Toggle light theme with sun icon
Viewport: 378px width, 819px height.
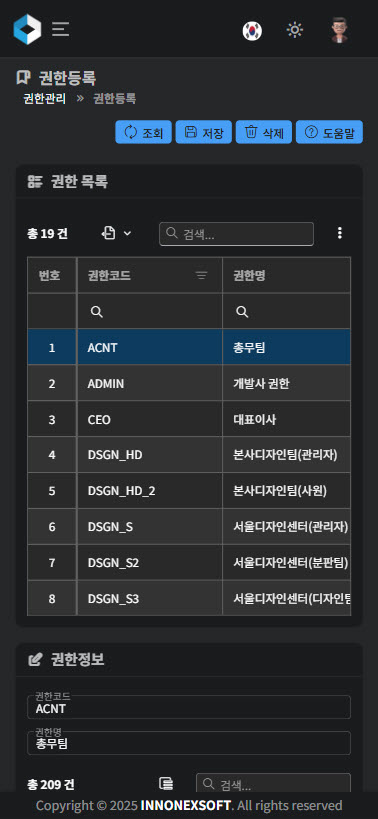point(295,30)
